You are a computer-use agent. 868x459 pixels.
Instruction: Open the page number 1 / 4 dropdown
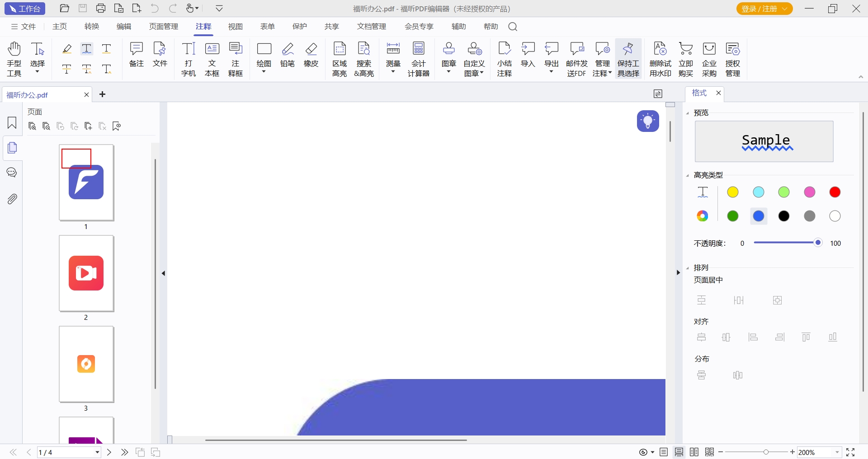(97, 452)
